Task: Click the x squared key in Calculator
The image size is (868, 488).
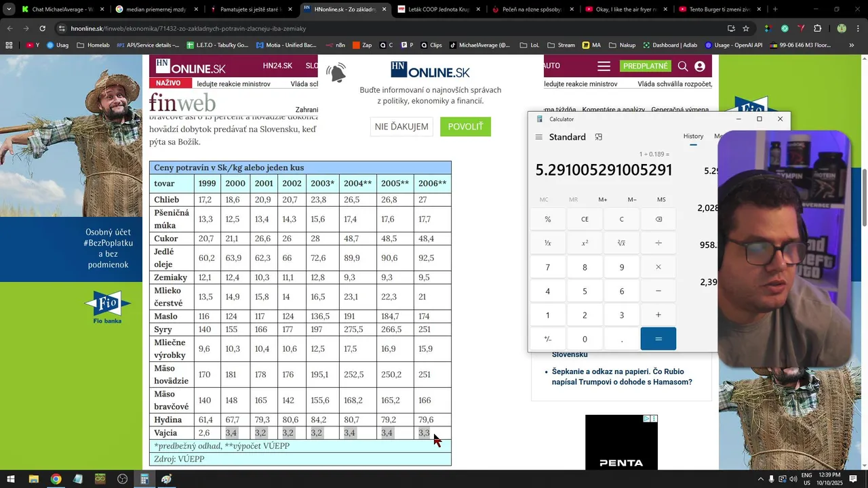Action: 585,243
